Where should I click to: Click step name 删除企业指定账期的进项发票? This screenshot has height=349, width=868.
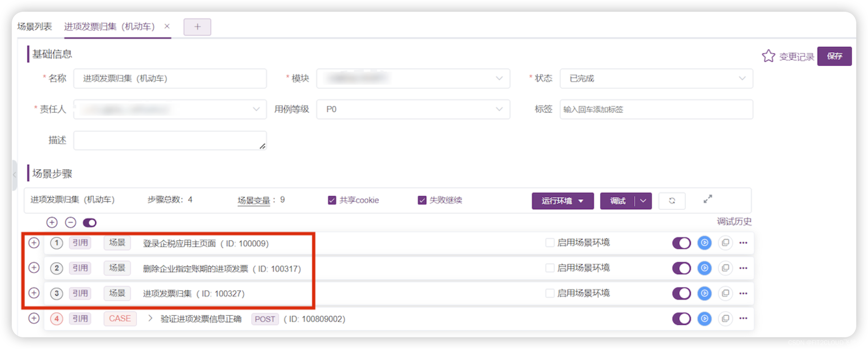tap(195, 269)
